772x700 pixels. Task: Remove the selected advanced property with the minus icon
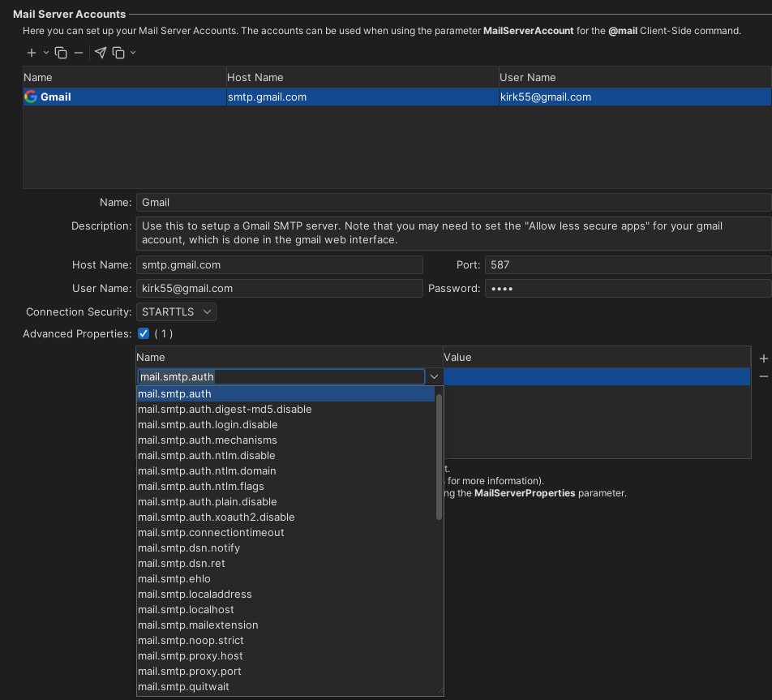pos(763,376)
